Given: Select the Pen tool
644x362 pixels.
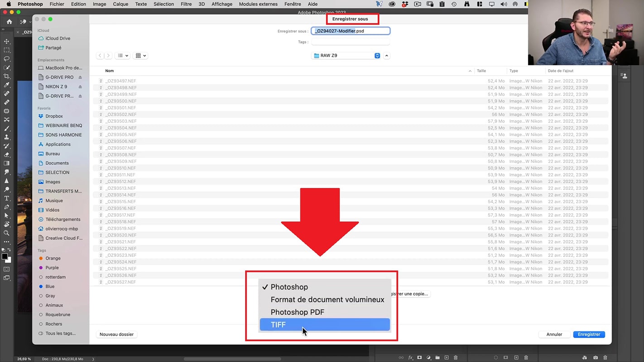Looking at the screenshot, I should click(x=6, y=207).
